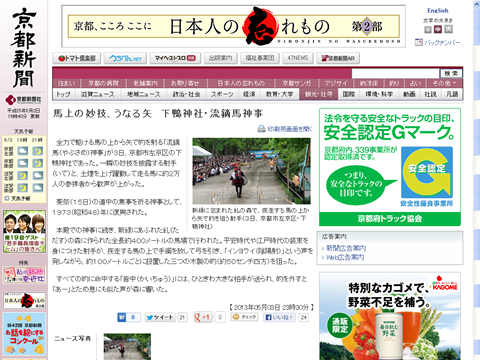Viewport: 480px width, 360px height.
Task: Open the print-view printer icon link
Action: point(261,128)
